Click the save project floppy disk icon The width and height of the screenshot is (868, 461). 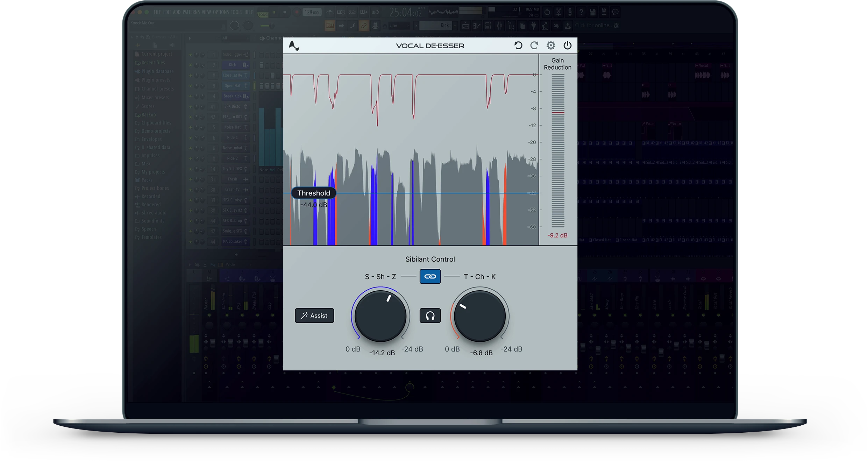592,12
